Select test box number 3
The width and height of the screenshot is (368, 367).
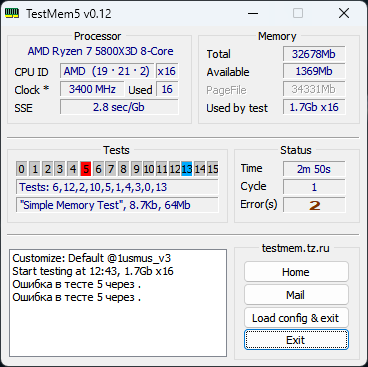coord(60,169)
